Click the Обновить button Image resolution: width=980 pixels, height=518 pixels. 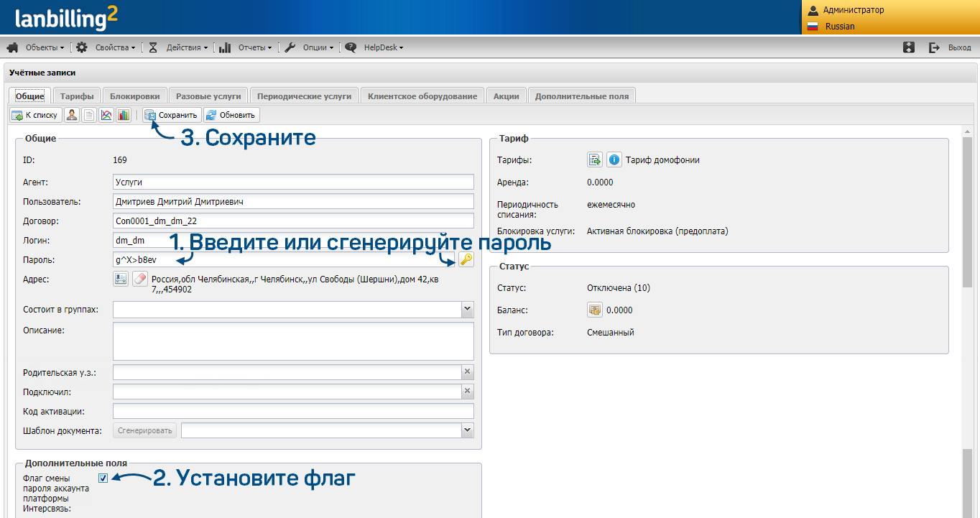231,115
